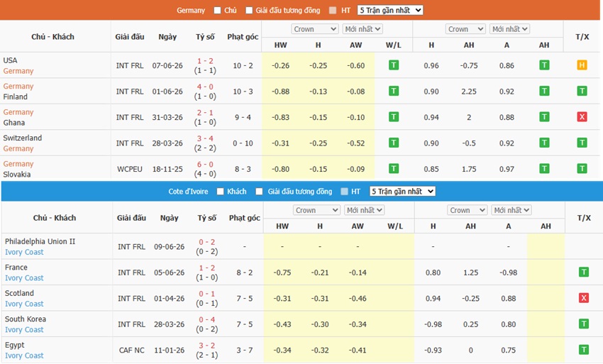Click T/X green T badge in France-Ivory Coast row
The height and width of the screenshot is (364, 603).
pos(584,272)
